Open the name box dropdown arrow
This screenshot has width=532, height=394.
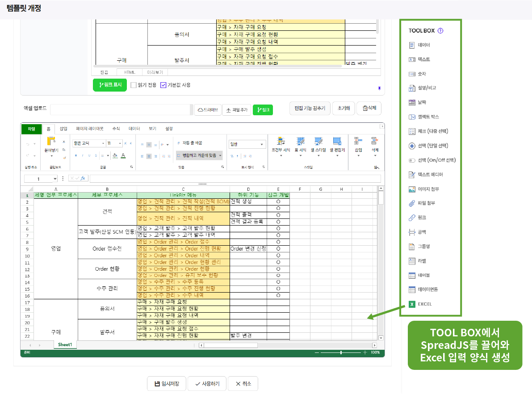pyautogui.click(x=55, y=179)
